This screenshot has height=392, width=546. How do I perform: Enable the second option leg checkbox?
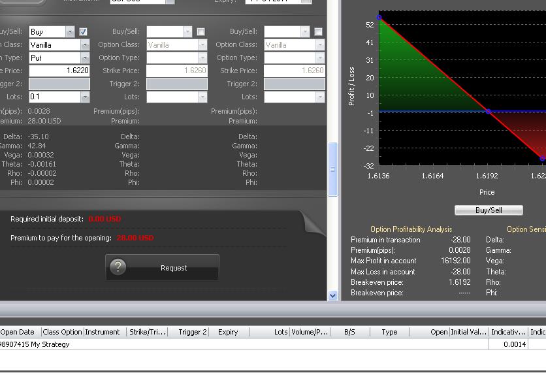coord(201,32)
